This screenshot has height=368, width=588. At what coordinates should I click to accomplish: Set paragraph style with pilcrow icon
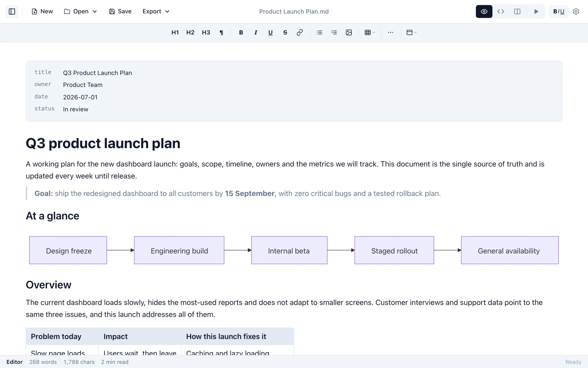[221, 32]
